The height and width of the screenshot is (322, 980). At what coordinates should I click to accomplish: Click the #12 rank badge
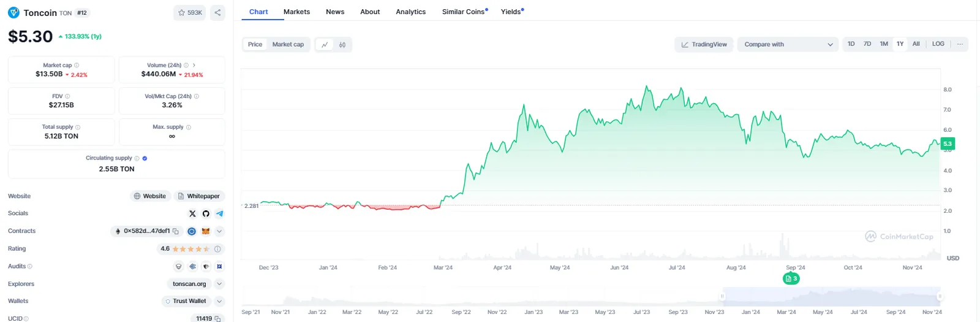pyautogui.click(x=82, y=13)
